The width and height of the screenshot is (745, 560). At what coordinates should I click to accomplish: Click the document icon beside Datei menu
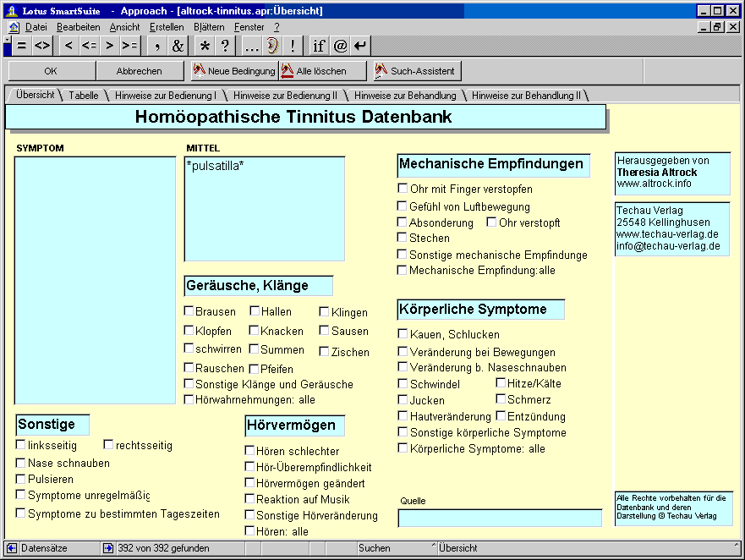(14, 27)
